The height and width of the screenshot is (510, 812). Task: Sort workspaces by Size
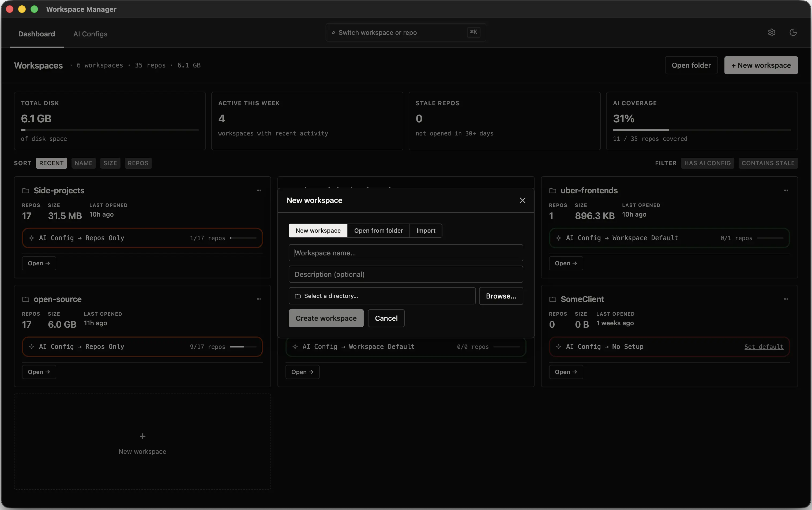click(110, 163)
